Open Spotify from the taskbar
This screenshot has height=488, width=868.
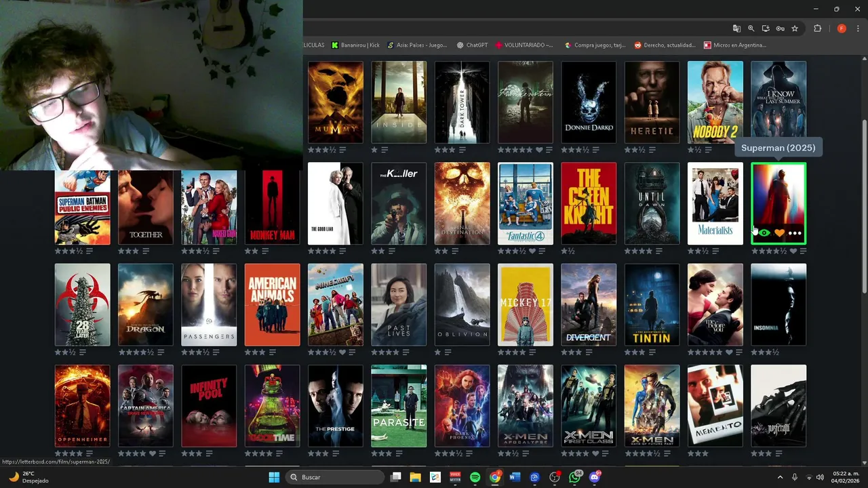coord(475,477)
